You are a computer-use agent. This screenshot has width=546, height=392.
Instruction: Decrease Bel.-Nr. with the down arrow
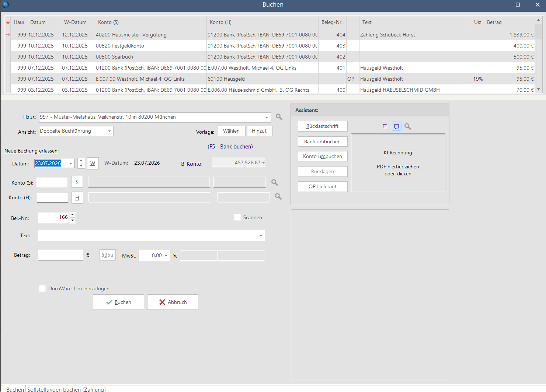(x=72, y=220)
